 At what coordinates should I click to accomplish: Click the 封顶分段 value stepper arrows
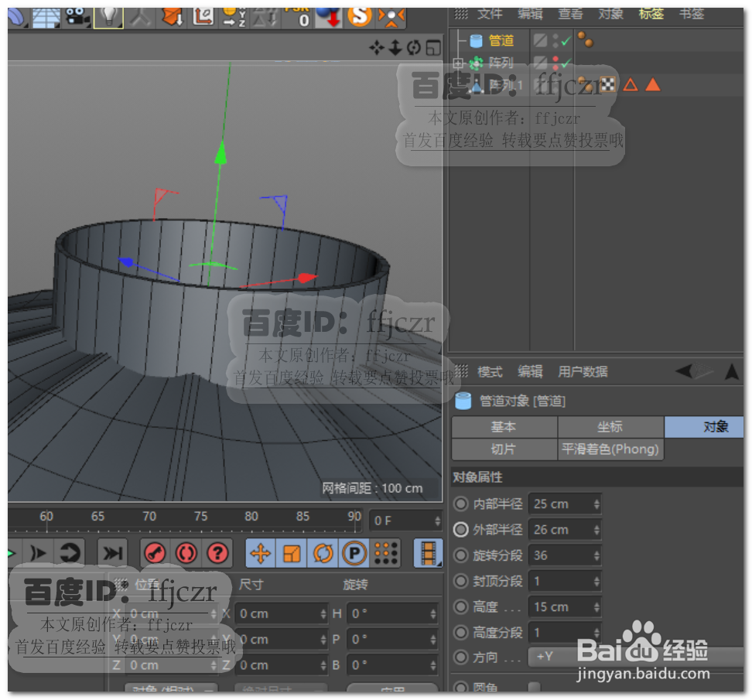tap(596, 581)
